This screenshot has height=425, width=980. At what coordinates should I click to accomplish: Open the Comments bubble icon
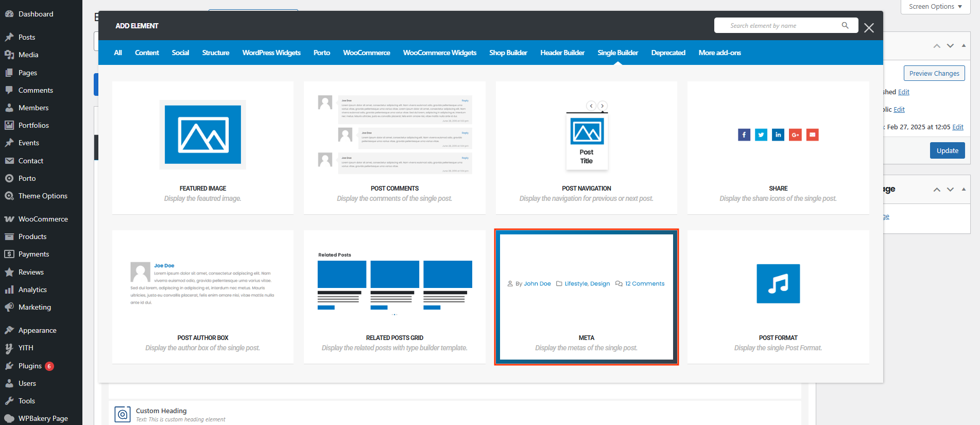pyautogui.click(x=9, y=90)
